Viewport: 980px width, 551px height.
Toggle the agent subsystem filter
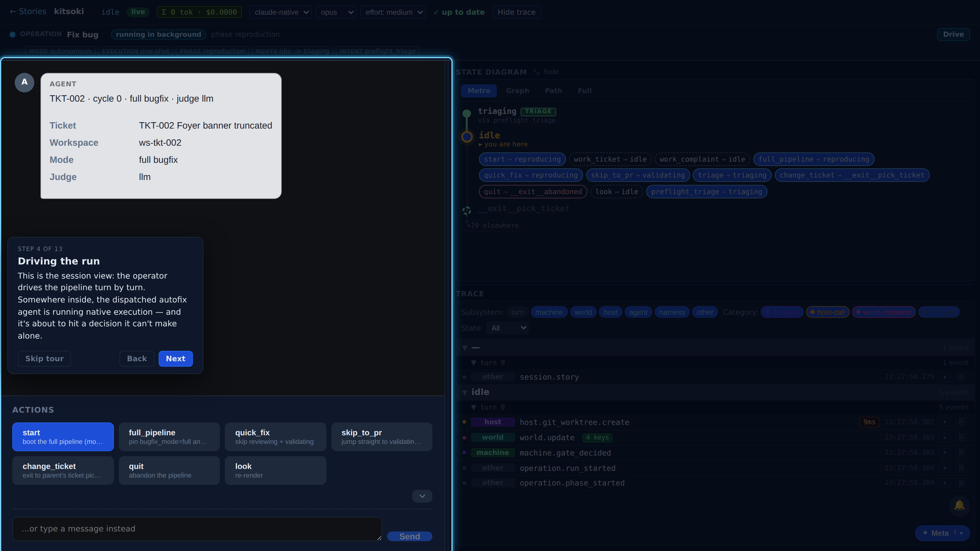pos(638,312)
